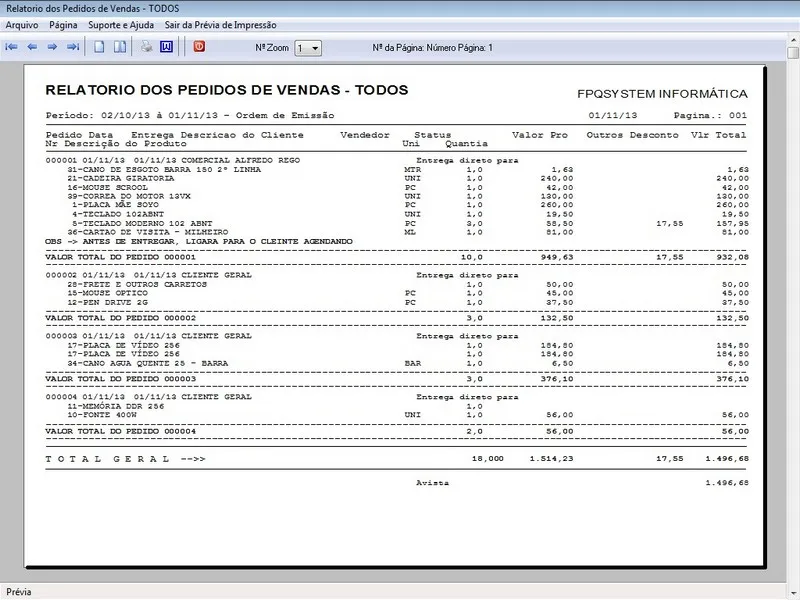Click the next page arrow

pos(52,47)
